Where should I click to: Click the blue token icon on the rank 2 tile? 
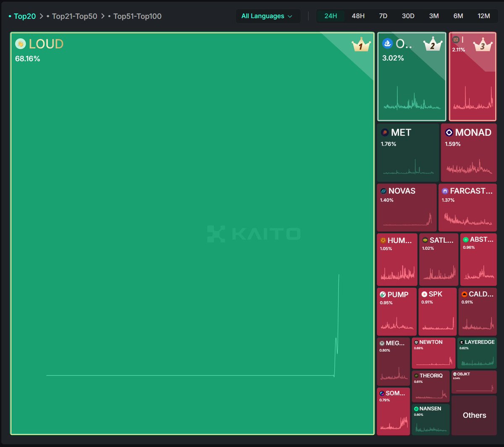387,43
